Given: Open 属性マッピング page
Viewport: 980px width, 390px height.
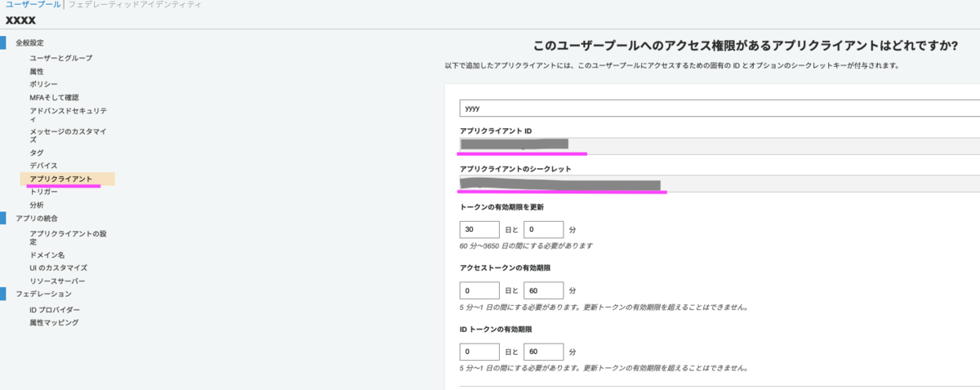Looking at the screenshot, I should tap(54, 322).
